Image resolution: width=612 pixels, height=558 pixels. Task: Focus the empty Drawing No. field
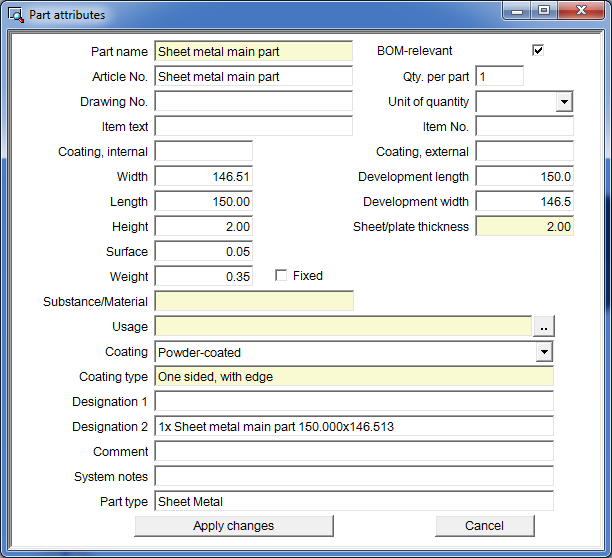(253, 101)
